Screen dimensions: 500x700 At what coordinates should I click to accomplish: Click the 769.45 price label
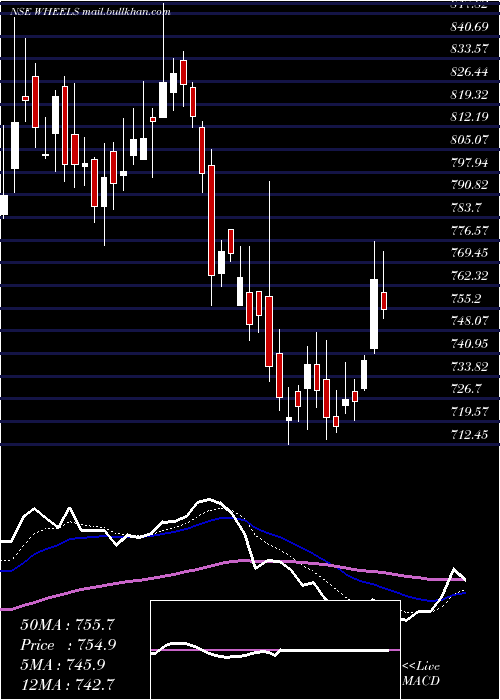click(x=469, y=253)
